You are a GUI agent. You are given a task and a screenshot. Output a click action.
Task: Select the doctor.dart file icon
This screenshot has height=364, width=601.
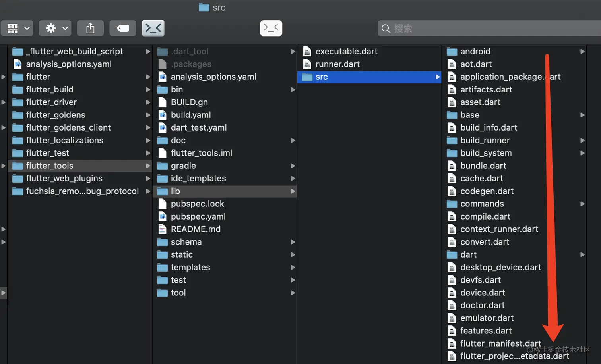452,306
